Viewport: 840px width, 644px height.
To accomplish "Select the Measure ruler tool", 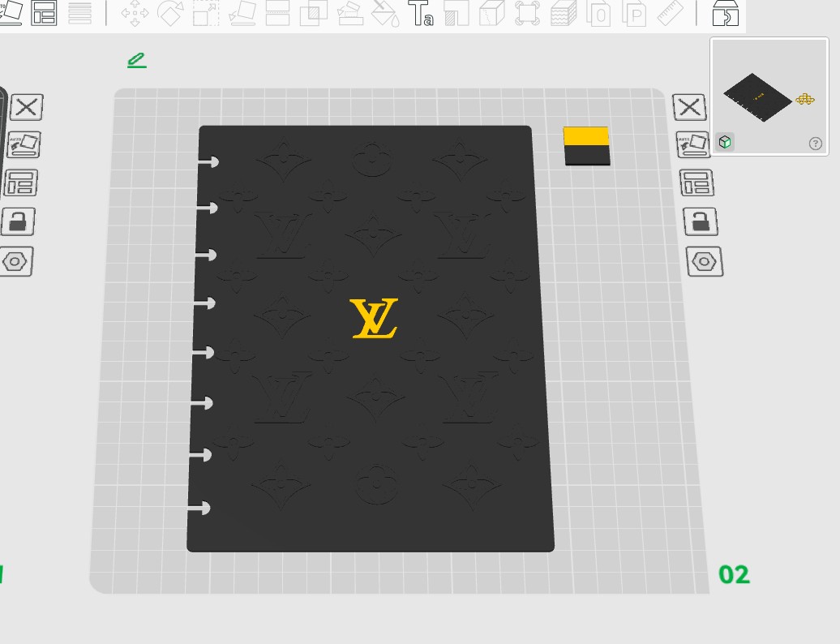I will 671,13.
